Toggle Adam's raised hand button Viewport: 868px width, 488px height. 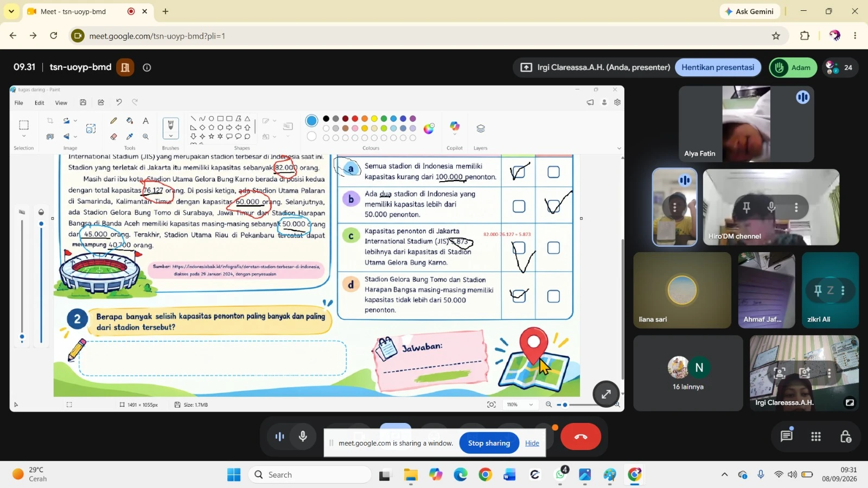(x=793, y=67)
